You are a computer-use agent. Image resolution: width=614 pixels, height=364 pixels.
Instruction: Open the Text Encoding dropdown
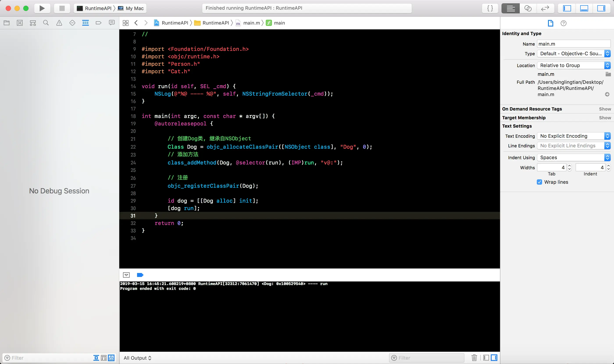click(x=573, y=136)
